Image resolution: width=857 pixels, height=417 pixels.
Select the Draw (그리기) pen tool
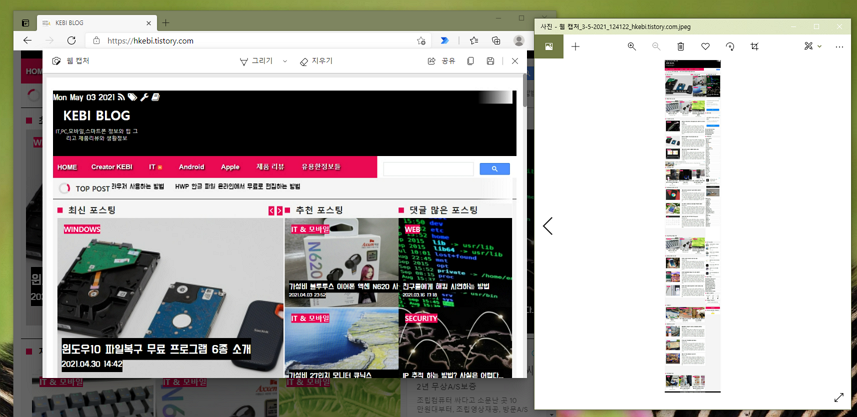256,61
